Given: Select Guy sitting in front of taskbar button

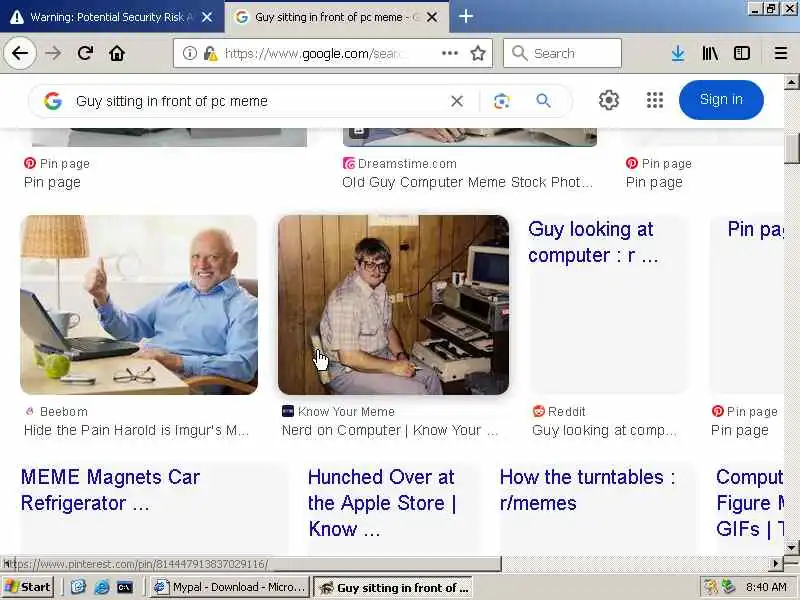Looking at the screenshot, I should 392,588.
